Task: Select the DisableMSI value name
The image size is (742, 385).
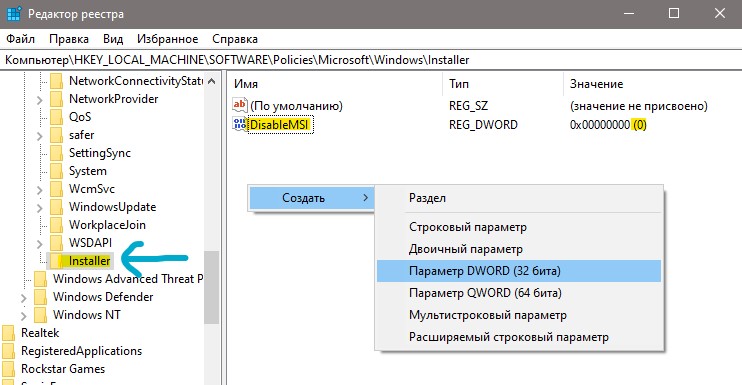Action: pos(279,125)
